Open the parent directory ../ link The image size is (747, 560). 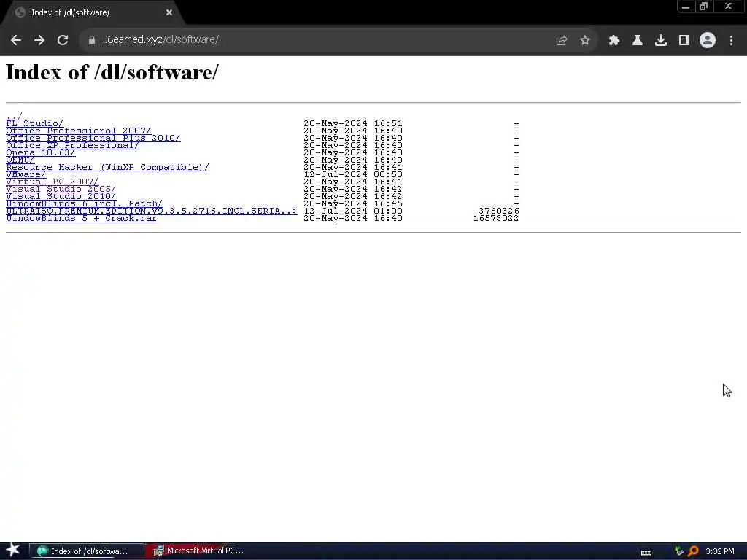click(x=15, y=116)
